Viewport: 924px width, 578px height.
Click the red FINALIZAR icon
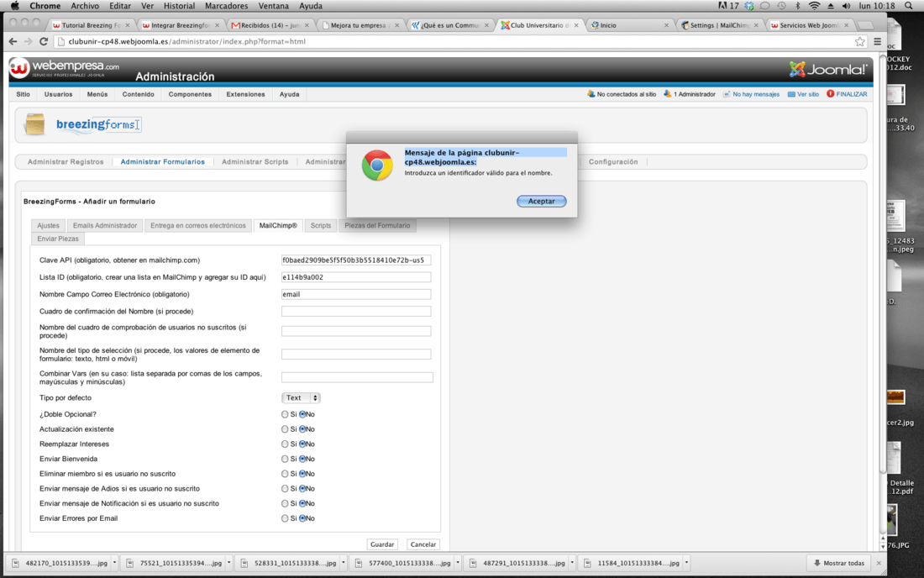click(x=830, y=94)
